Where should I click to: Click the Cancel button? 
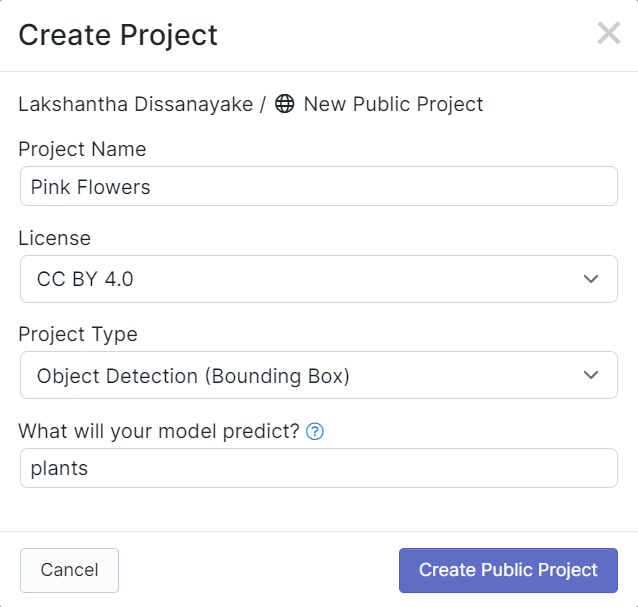click(70, 570)
